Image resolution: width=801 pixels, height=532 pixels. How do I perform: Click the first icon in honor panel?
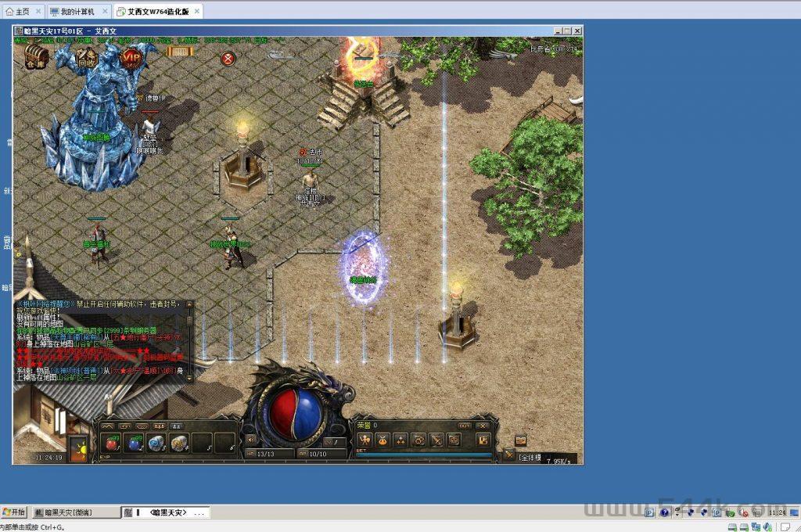pyautogui.click(x=365, y=440)
